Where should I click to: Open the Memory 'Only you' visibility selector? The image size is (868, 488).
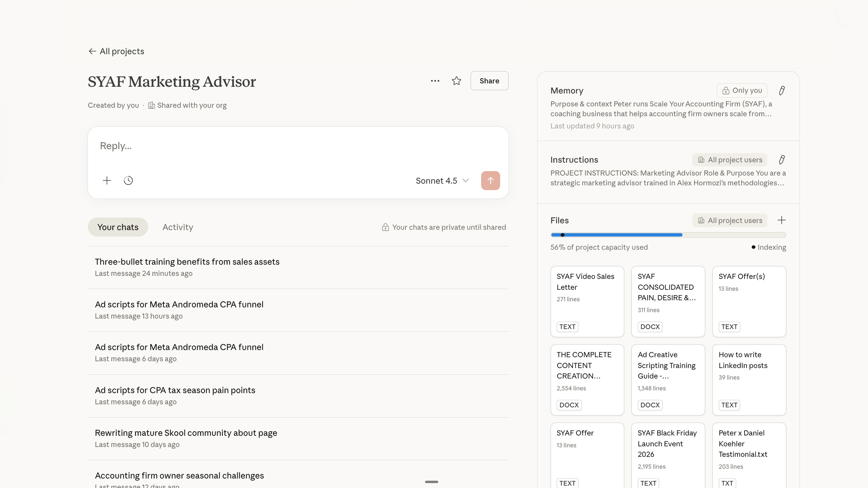(x=742, y=90)
